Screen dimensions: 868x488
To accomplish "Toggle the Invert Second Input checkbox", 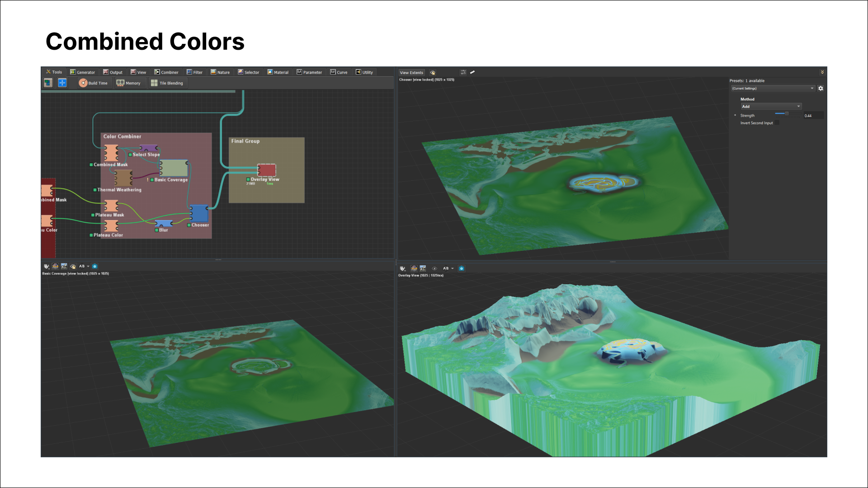I will click(x=777, y=123).
